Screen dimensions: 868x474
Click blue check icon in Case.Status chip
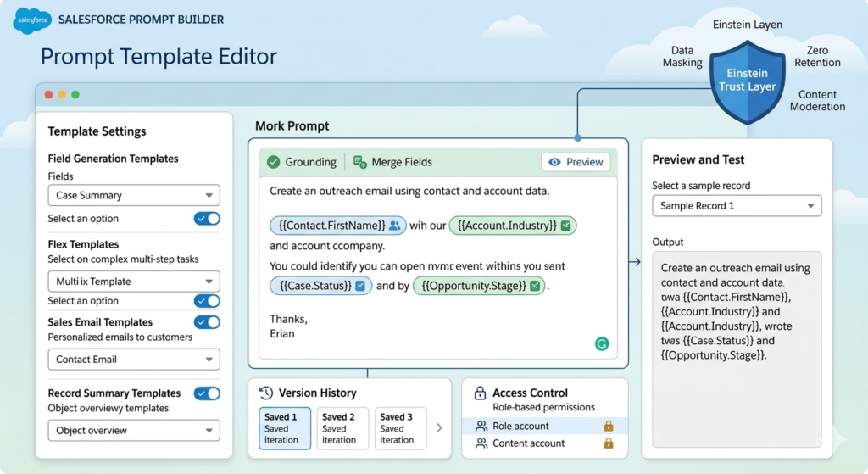coord(359,286)
